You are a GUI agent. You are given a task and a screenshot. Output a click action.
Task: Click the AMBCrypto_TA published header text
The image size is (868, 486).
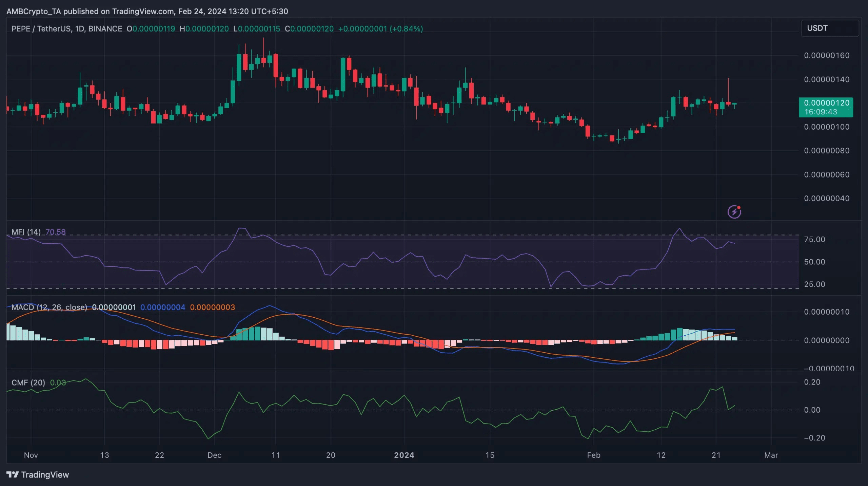point(147,11)
